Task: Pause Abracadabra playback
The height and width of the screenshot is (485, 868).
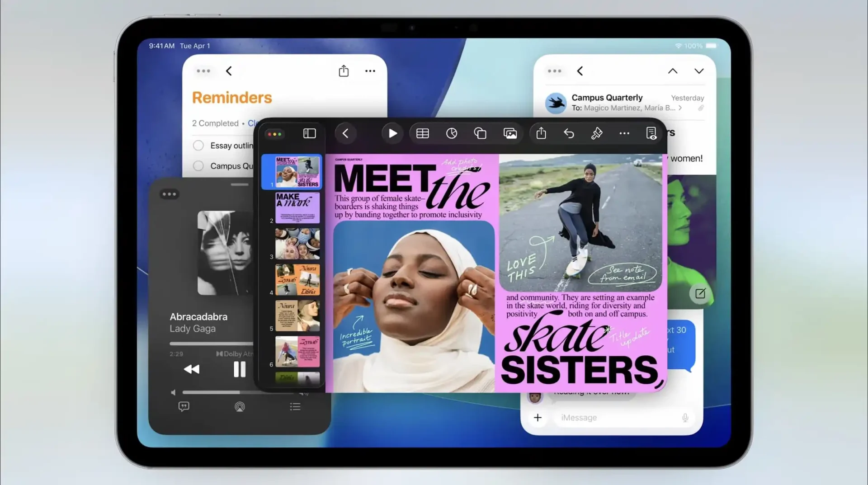Action: 240,369
